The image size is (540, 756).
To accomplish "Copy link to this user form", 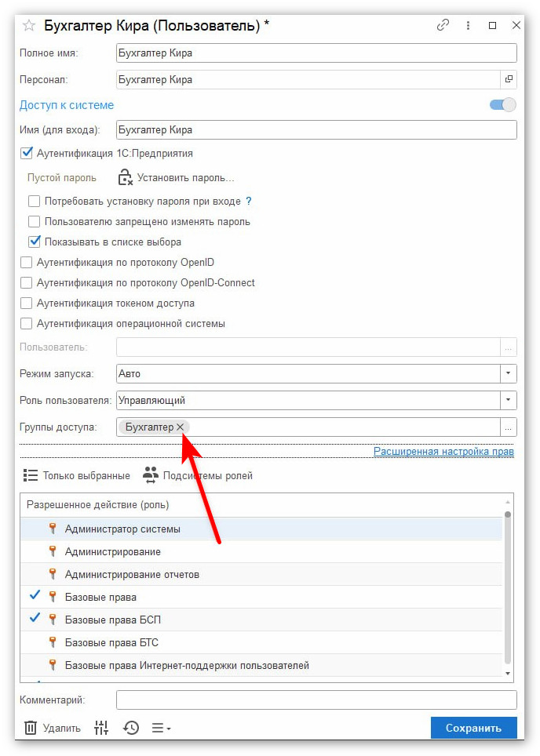I will pyautogui.click(x=443, y=25).
